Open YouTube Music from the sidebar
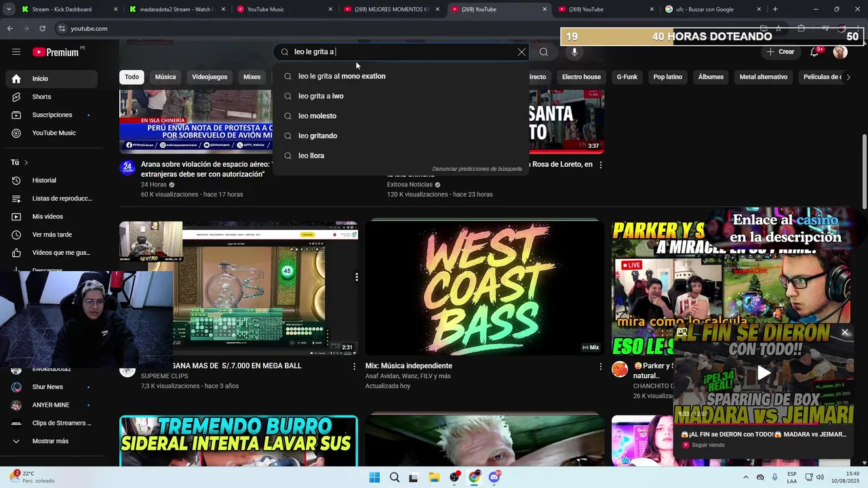868x488 pixels. 52,133
